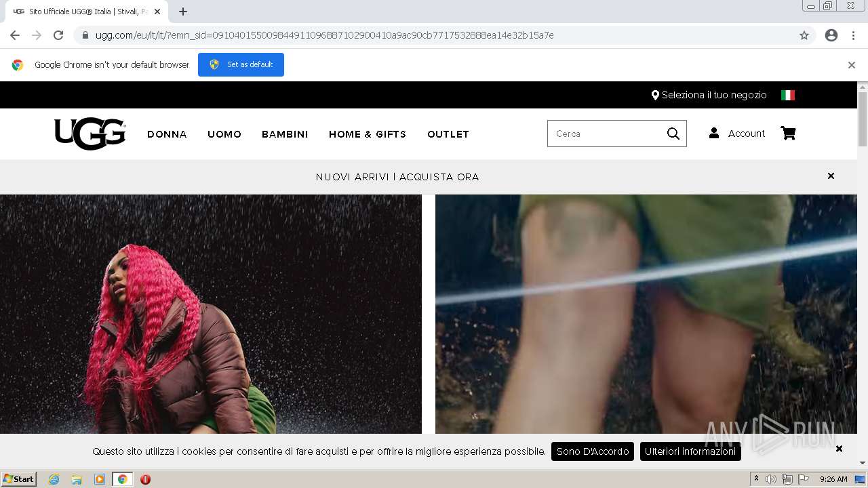868x488 pixels.
Task: Close the UGG Italia tab
Action: click(157, 12)
